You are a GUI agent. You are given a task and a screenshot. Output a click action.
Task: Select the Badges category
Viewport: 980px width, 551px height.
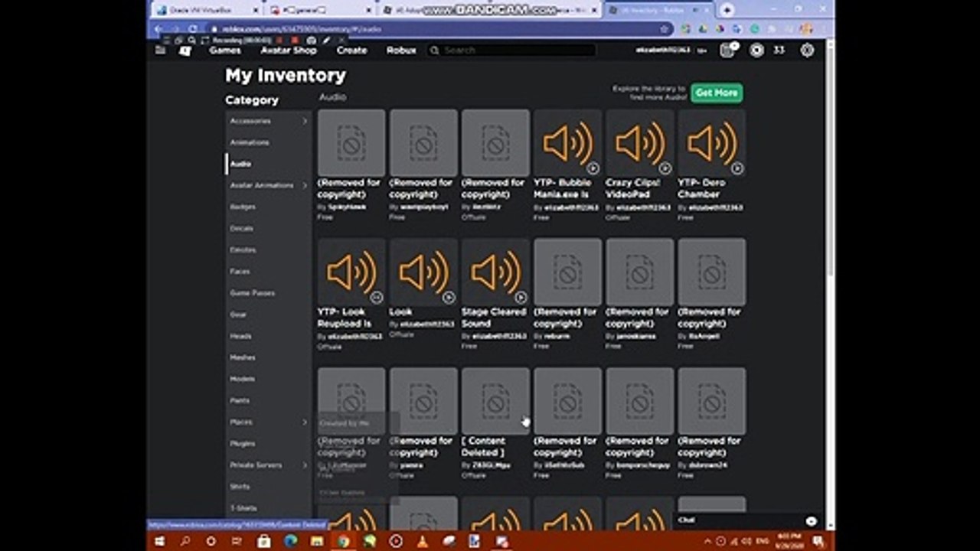(243, 207)
